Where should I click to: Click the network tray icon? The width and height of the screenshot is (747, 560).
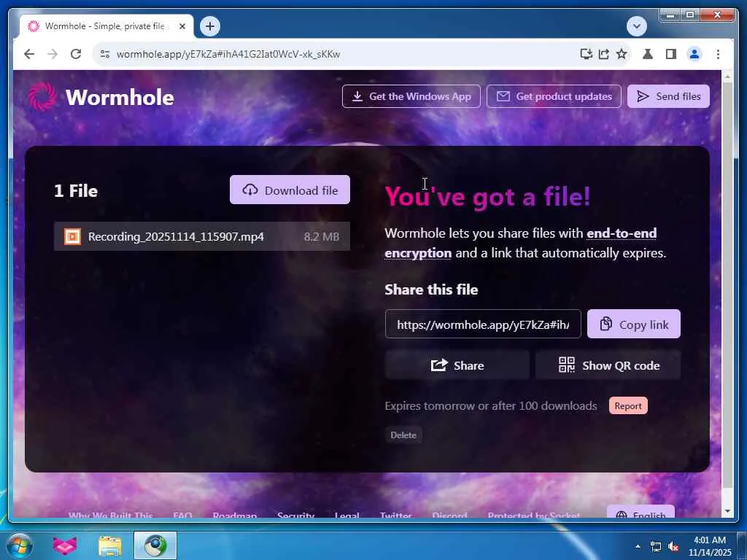click(x=656, y=547)
